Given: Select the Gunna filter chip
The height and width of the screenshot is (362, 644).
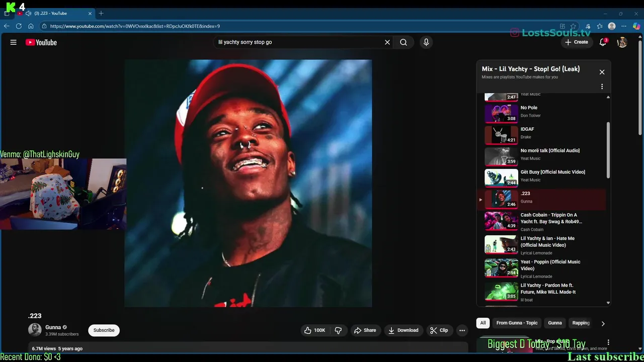Looking at the screenshot, I should pos(555,323).
